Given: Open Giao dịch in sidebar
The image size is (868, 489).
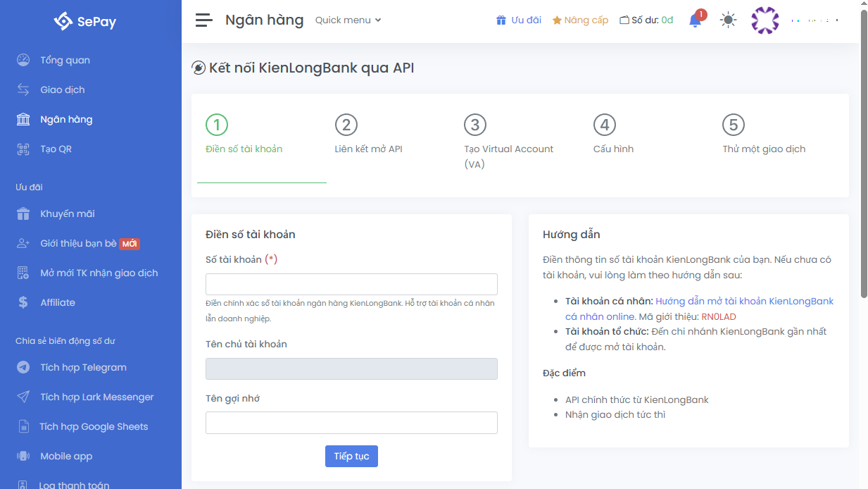Looking at the screenshot, I should [x=62, y=89].
